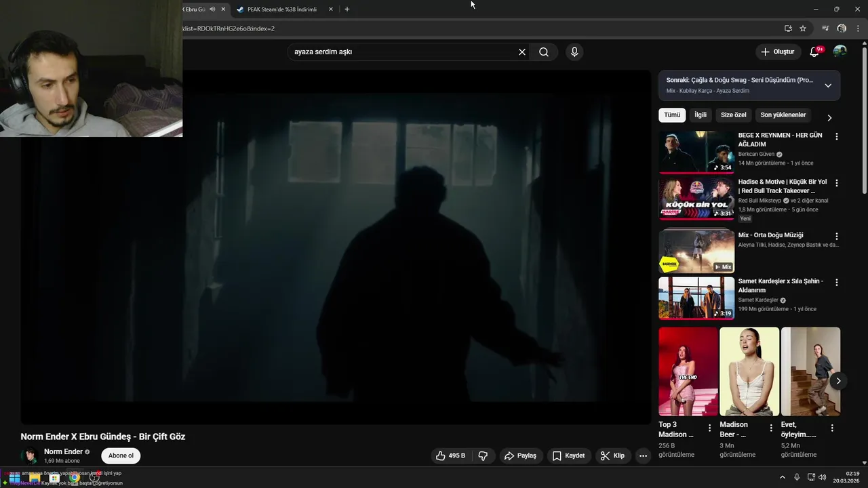Dislike the video with thumbs down

483,455
